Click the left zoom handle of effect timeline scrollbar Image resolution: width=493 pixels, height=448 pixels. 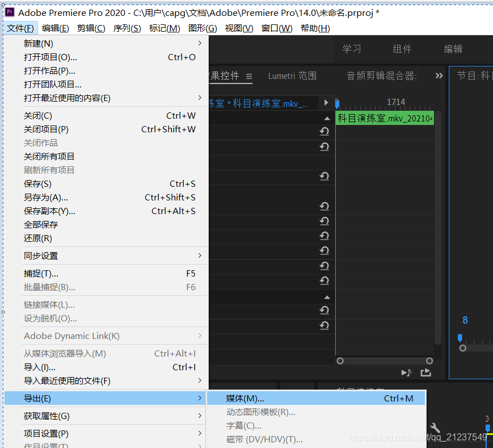pyautogui.click(x=340, y=361)
